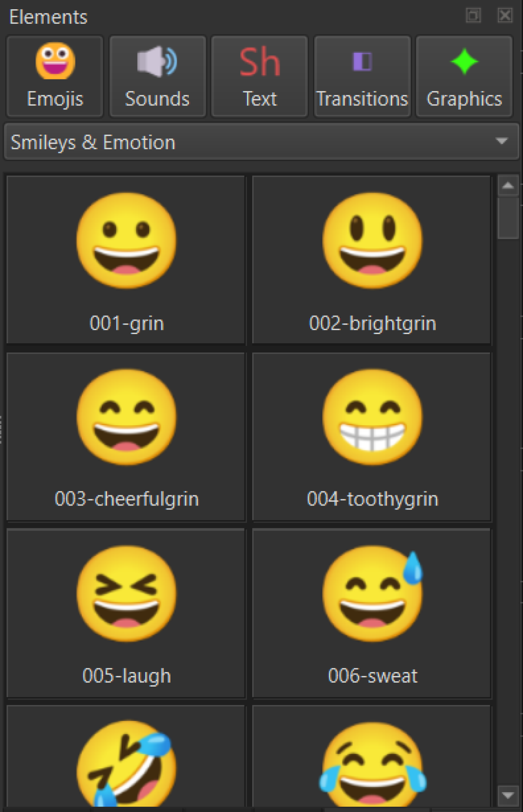Choose the 002-brightgrin emoji
The height and width of the screenshot is (812, 523).
372,260
